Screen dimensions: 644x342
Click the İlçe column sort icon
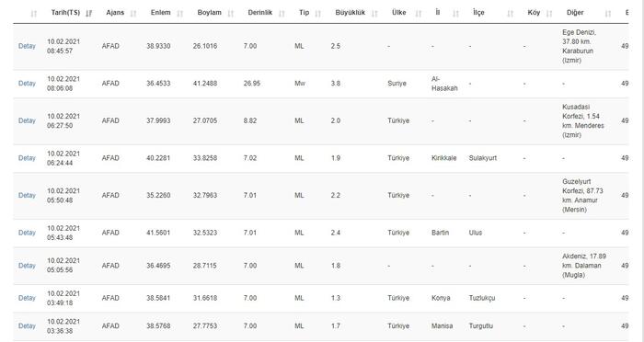510,14
